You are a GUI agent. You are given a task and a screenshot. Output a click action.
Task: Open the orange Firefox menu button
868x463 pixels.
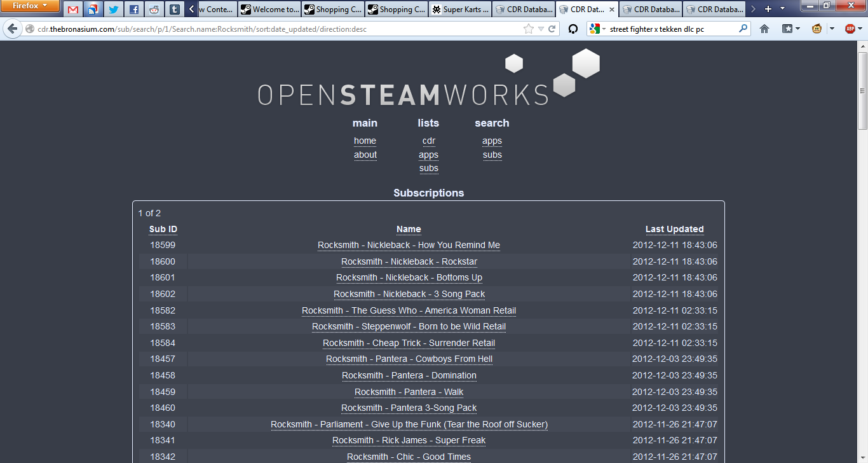pos(31,6)
